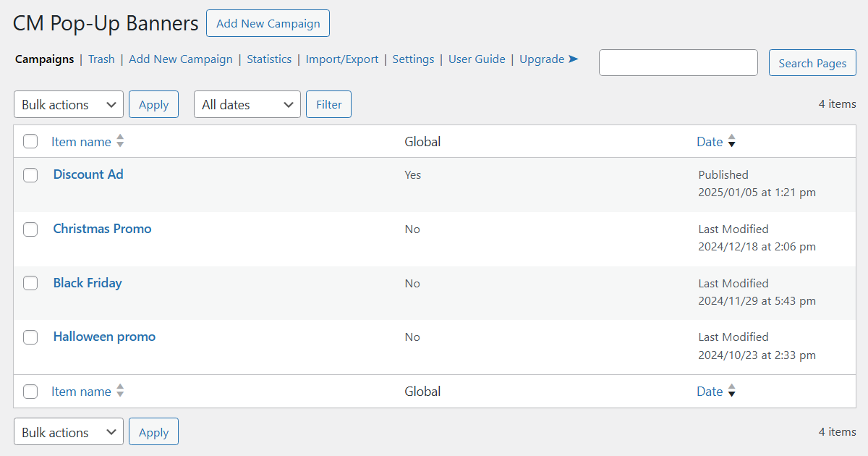Sort by top Item name header
The height and width of the screenshot is (456, 868).
[81, 142]
